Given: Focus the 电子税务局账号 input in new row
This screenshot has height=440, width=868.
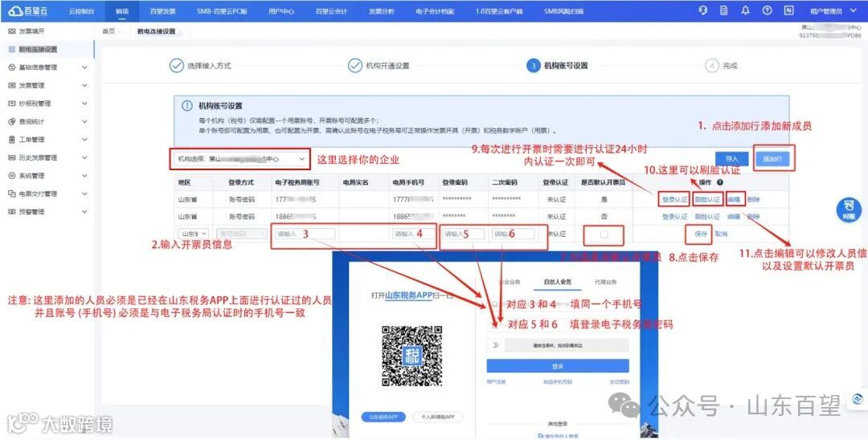Looking at the screenshot, I should pos(305,234).
